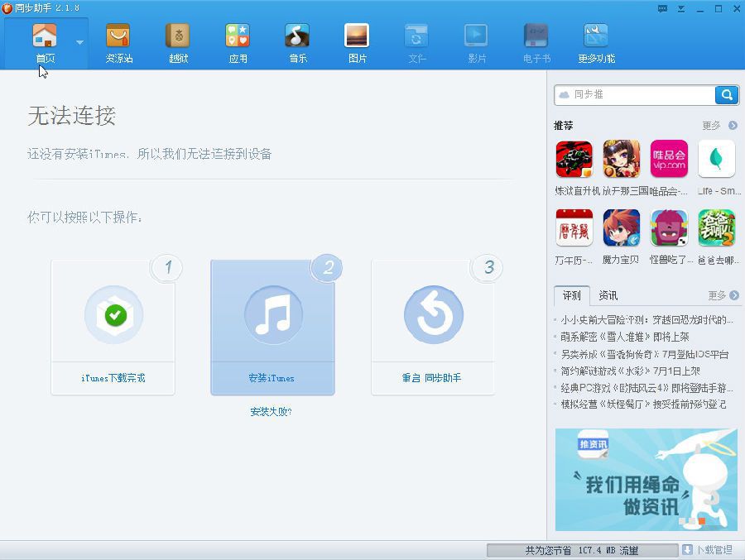Click the 安装失败? help link

(x=271, y=412)
